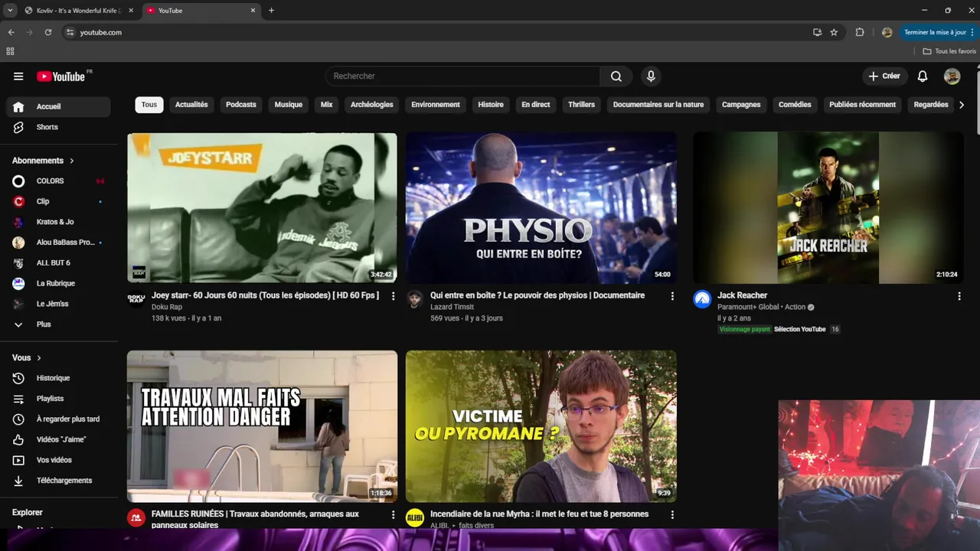Open the Kratos & Jo channel
The width and height of the screenshot is (980, 551).
(x=58, y=222)
